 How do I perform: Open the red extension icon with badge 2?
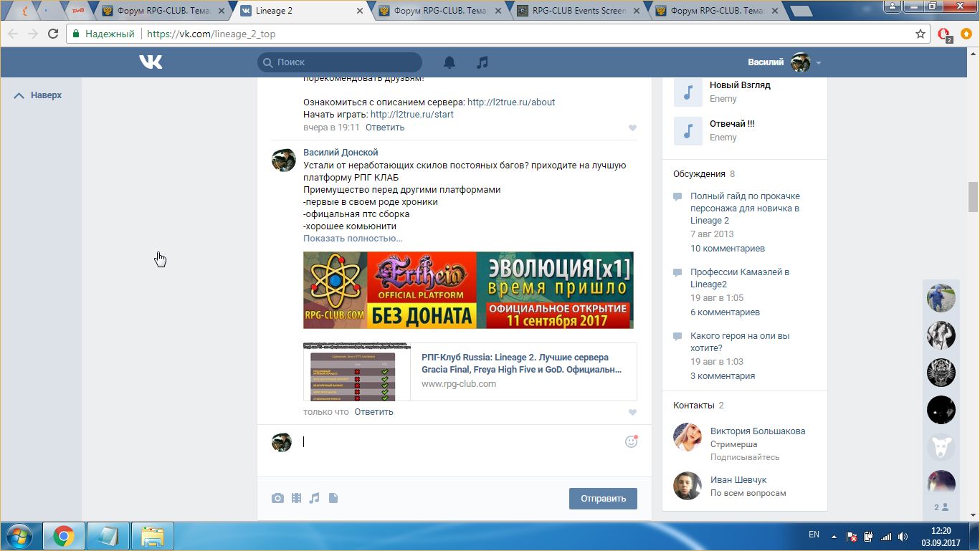945,34
